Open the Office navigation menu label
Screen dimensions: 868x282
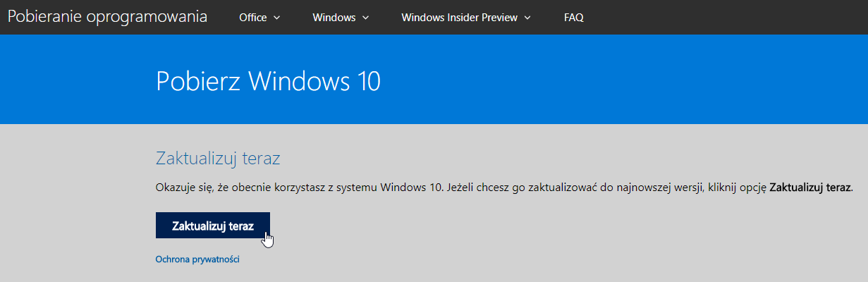[252, 18]
